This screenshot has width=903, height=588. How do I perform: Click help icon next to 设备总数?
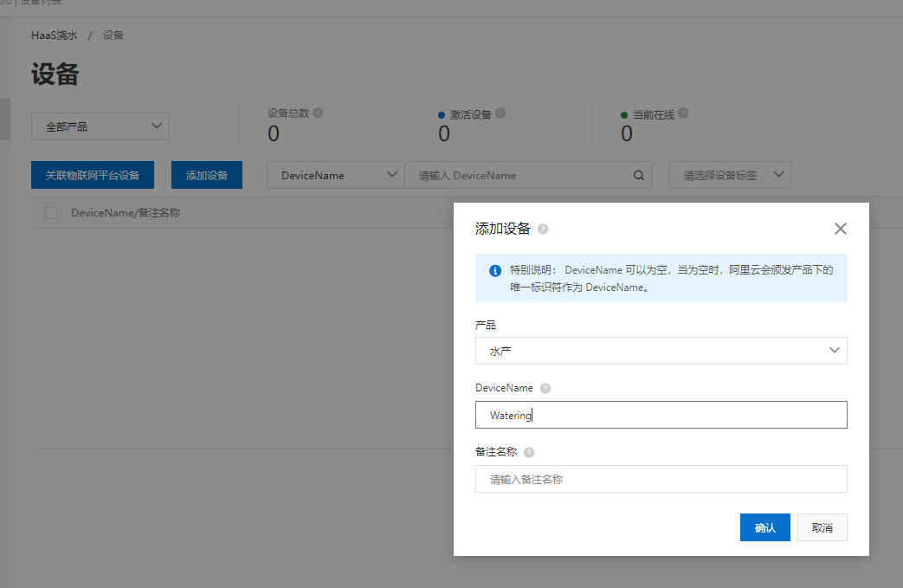click(x=318, y=113)
